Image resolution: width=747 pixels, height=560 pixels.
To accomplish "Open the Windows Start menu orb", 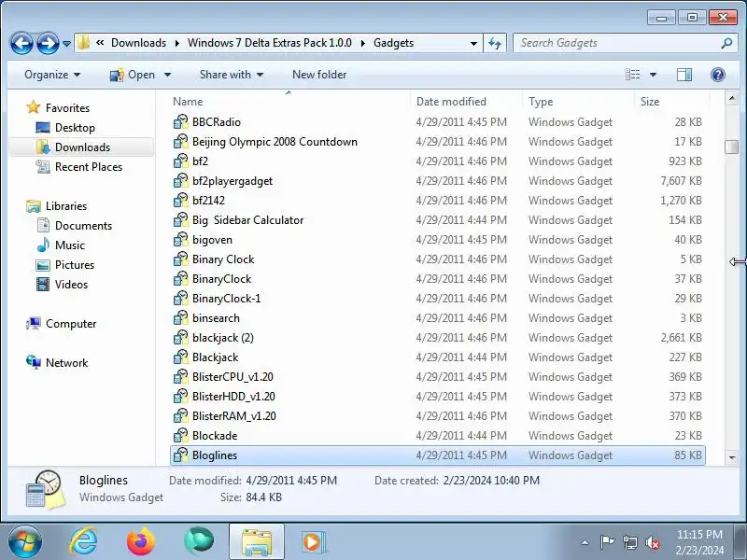I will (25, 542).
